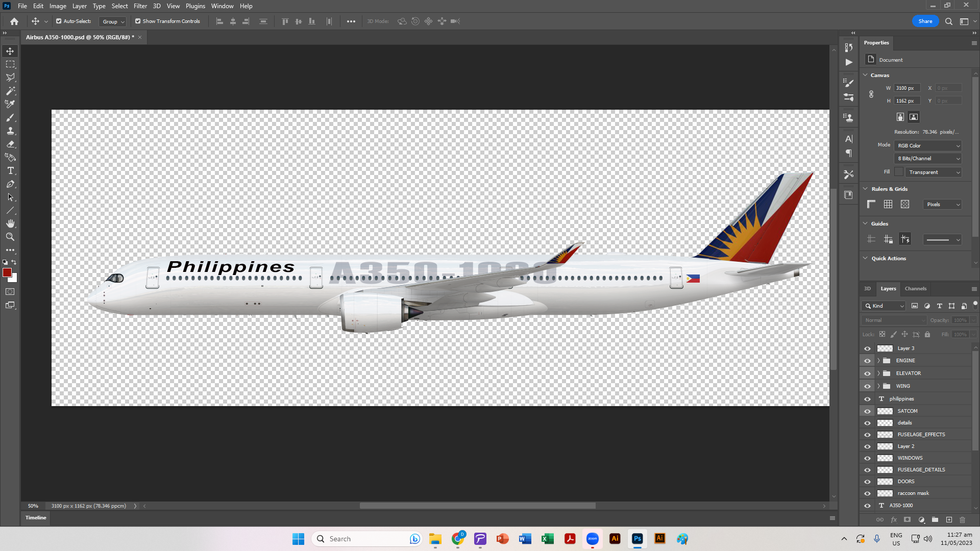Uncheck the Auto-Select checkbox
The height and width of the screenshot is (551, 980).
[x=59, y=21]
